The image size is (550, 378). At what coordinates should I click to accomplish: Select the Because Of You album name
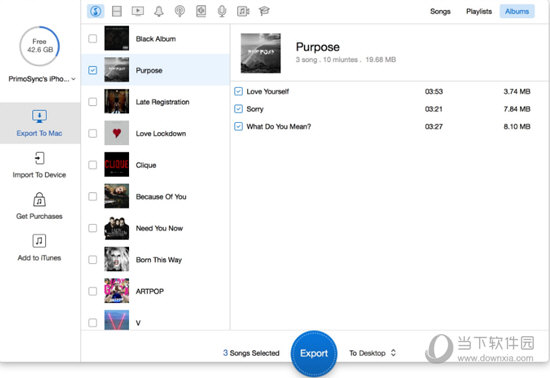[x=161, y=197]
